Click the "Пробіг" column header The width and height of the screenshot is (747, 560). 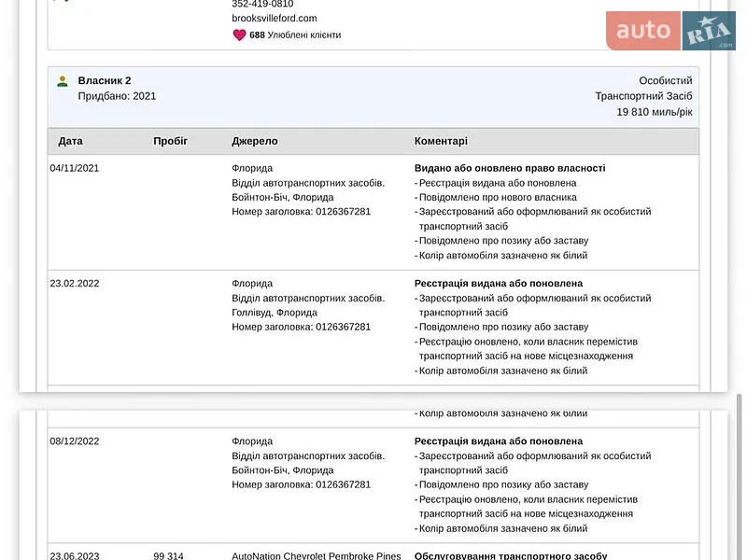[x=171, y=141]
